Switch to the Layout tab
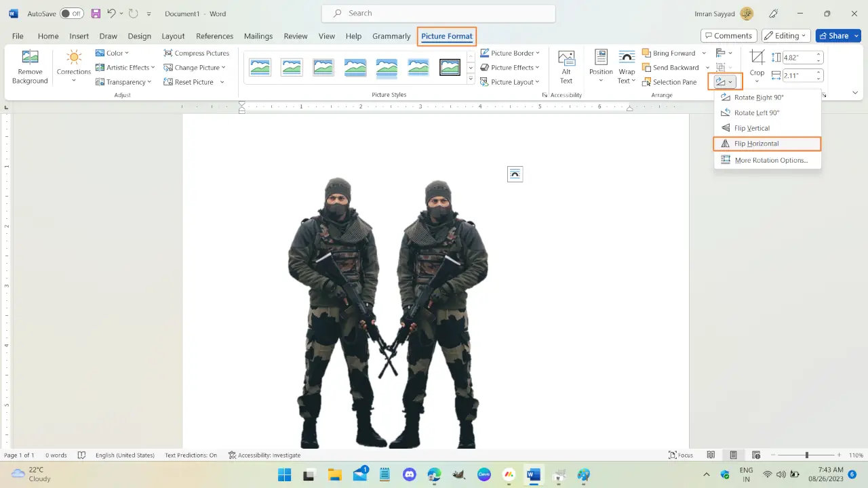868x488 pixels. pos(173,36)
